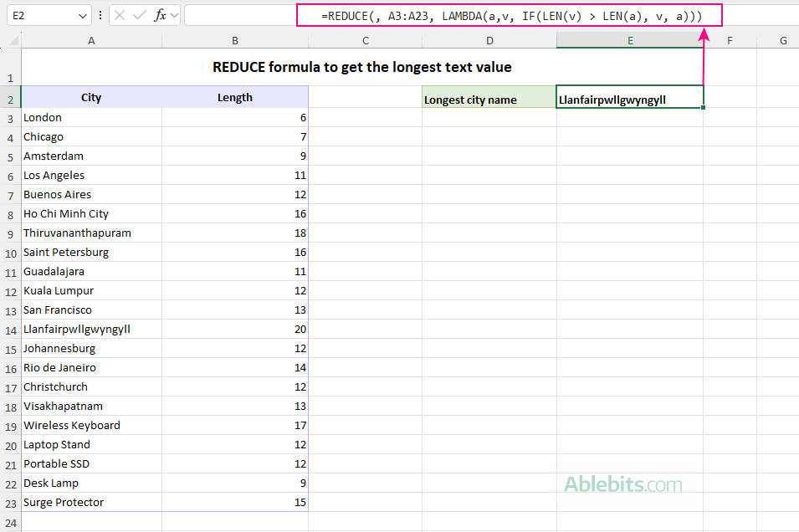The height and width of the screenshot is (532, 799).
Task: Select length value 20 in row 14
Action: (x=235, y=330)
